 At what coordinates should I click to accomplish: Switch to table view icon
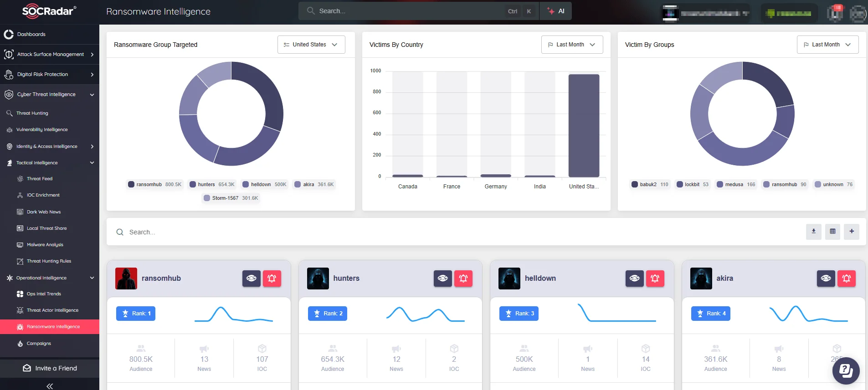click(833, 232)
